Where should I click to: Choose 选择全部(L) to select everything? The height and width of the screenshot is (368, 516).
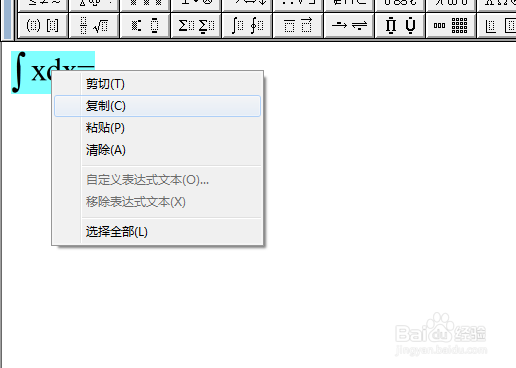(x=157, y=232)
